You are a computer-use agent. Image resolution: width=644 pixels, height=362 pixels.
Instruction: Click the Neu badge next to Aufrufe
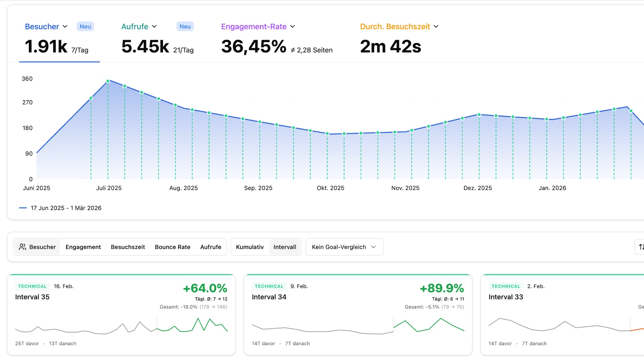pyautogui.click(x=185, y=26)
